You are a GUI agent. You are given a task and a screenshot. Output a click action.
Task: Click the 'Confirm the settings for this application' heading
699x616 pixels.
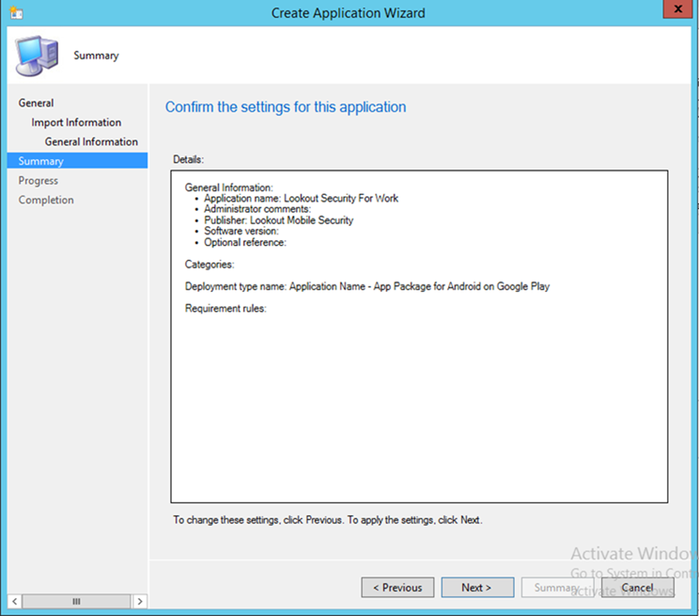click(x=286, y=107)
